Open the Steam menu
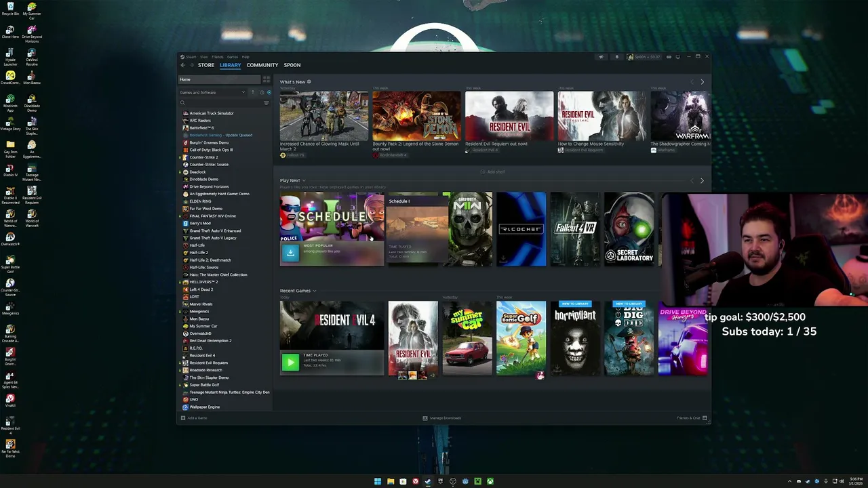 [191, 57]
